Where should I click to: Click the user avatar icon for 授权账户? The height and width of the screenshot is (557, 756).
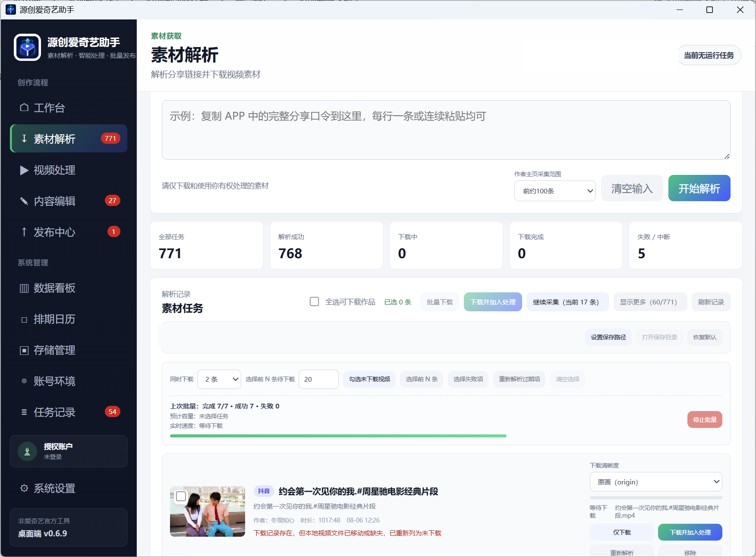pos(27,452)
